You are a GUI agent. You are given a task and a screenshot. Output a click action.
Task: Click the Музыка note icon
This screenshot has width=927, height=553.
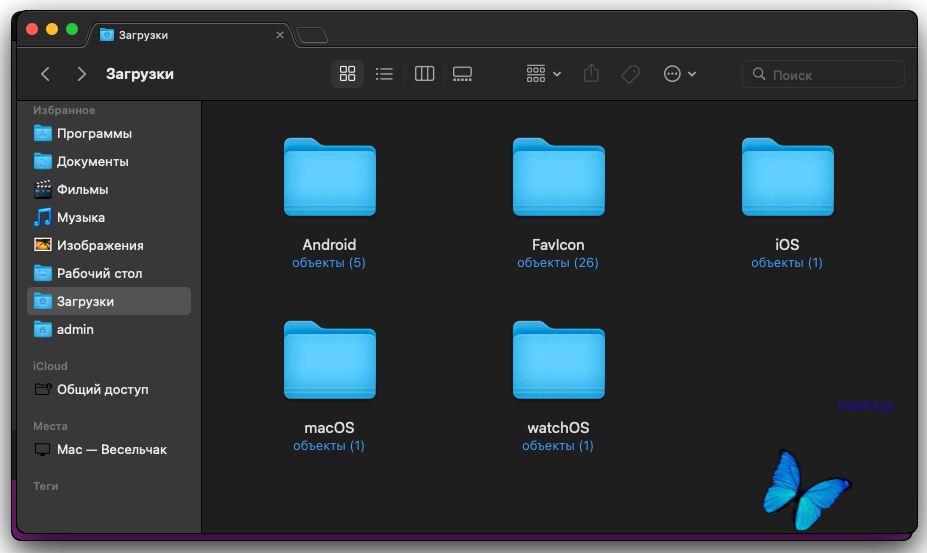coord(43,217)
